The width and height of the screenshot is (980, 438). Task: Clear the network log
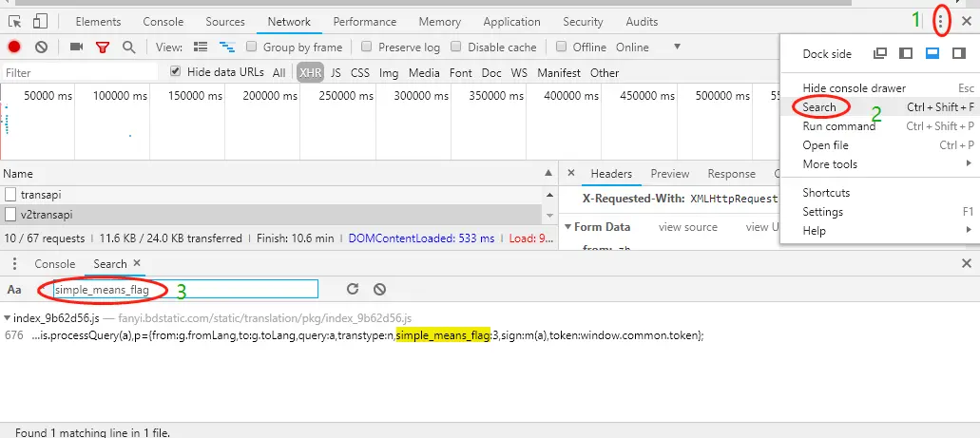[41, 47]
